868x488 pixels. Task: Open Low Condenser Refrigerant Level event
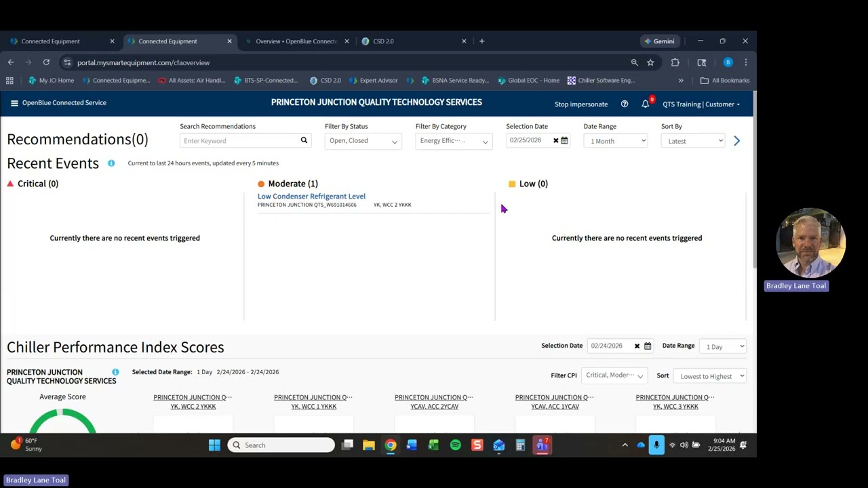(311, 197)
